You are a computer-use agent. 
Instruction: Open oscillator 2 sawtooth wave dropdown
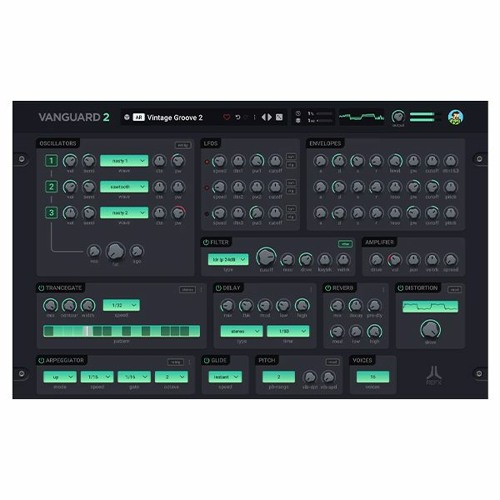tap(124, 187)
